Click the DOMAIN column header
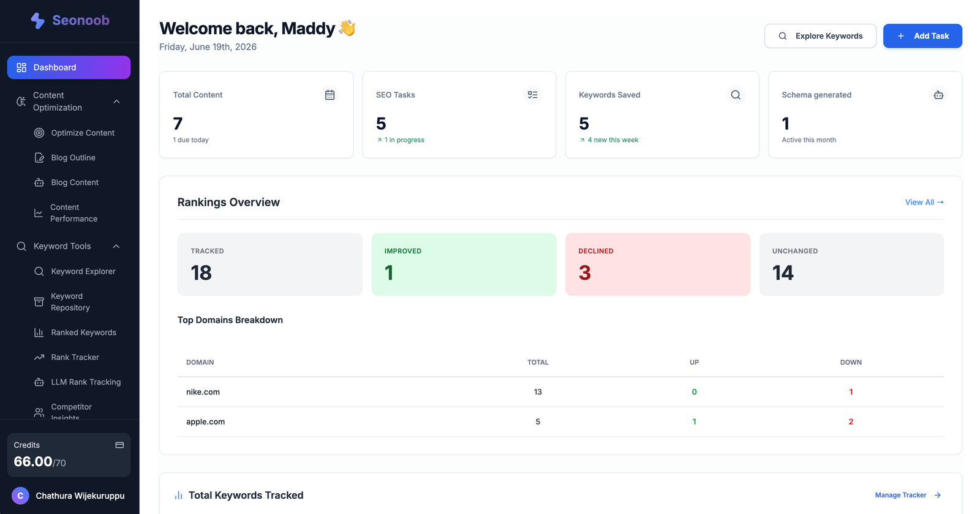Image resolution: width=980 pixels, height=514 pixels. click(200, 362)
